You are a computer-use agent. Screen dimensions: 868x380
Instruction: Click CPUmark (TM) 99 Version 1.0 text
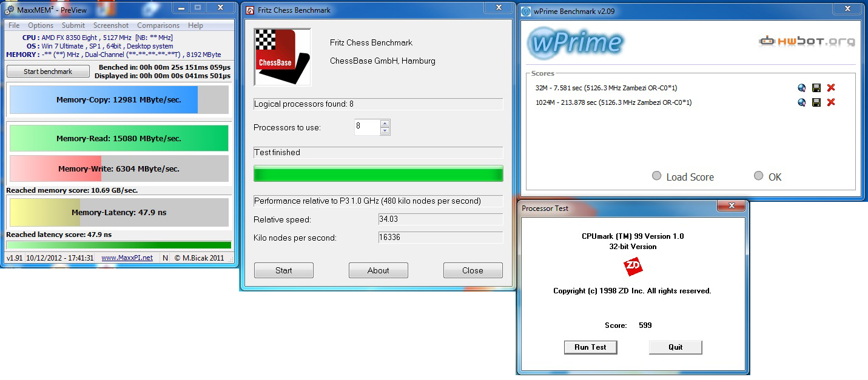(x=633, y=236)
